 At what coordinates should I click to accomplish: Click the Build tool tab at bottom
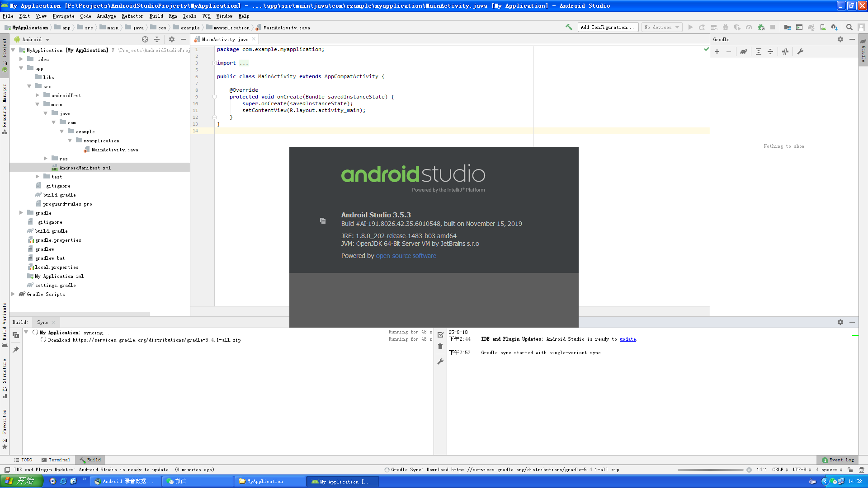click(90, 460)
